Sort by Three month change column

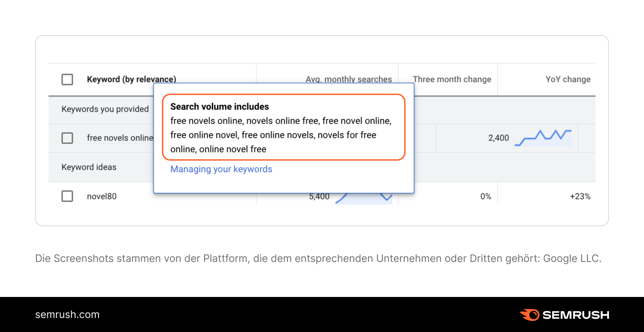coord(452,79)
